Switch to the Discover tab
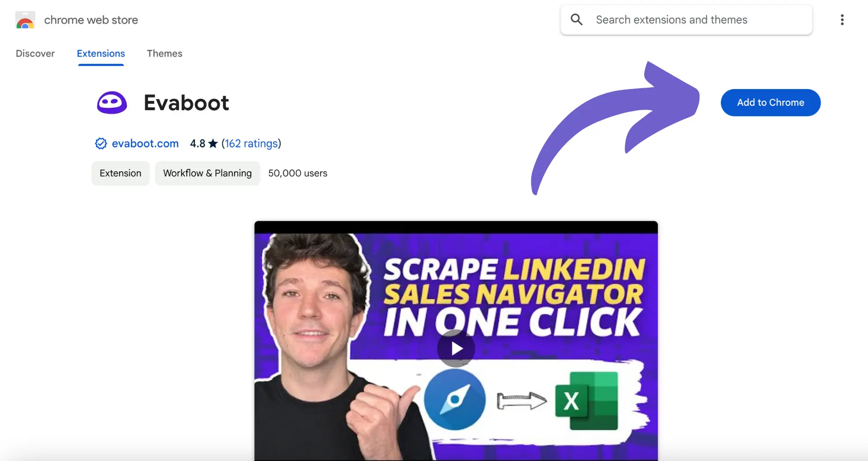Screen dimensions: 868x461 point(35,53)
